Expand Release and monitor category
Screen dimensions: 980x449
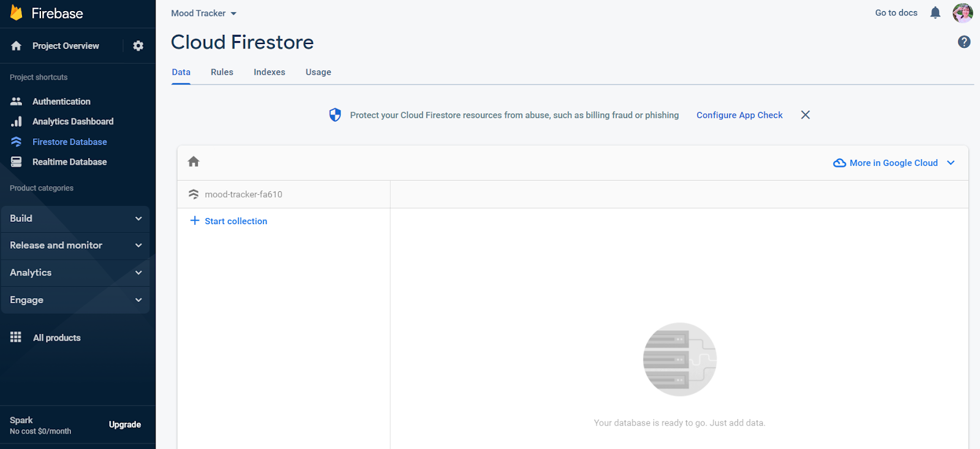(75, 246)
